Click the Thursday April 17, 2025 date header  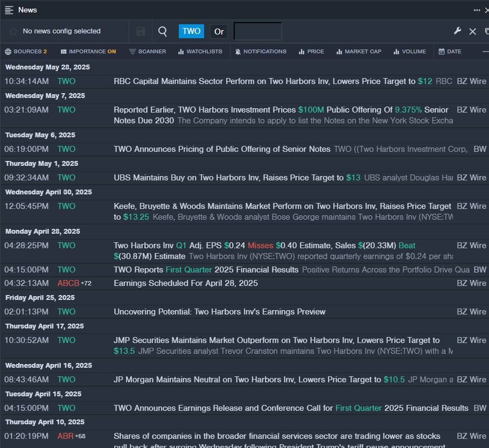(x=45, y=326)
